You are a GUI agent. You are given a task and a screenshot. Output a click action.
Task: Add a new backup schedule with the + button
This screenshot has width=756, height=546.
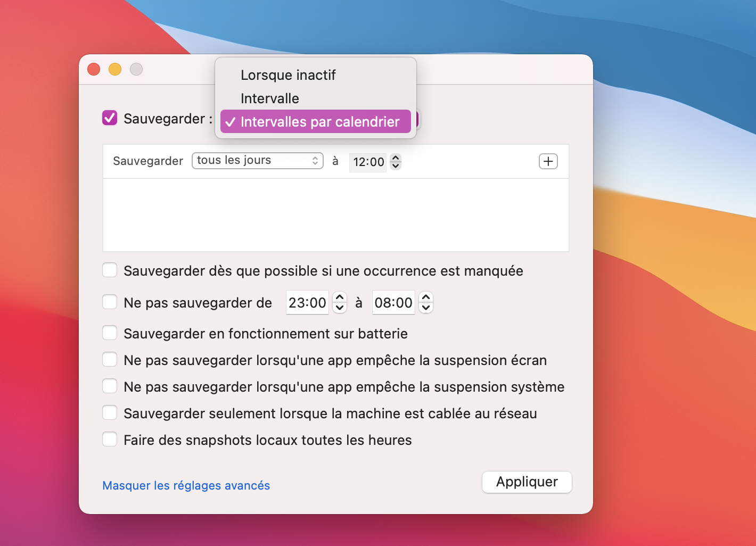click(548, 161)
